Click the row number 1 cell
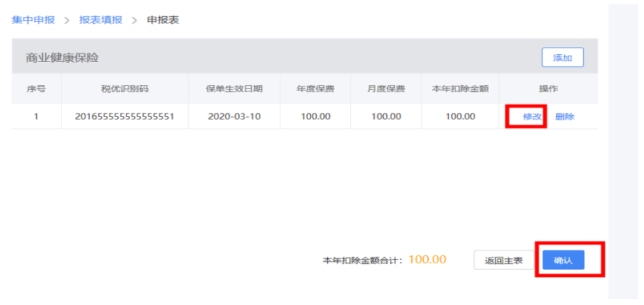 click(x=36, y=117)
